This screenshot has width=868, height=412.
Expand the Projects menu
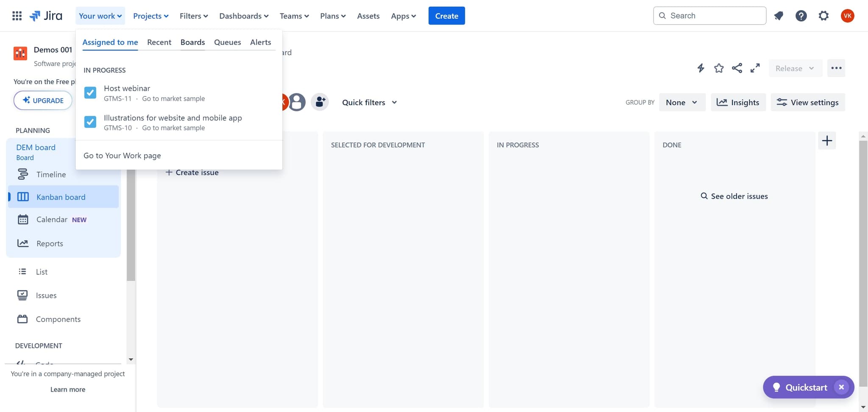(x=150, y=16)
